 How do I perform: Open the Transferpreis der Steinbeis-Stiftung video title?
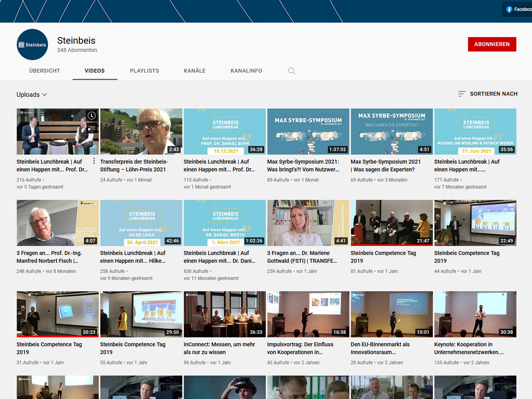(134, 166)
